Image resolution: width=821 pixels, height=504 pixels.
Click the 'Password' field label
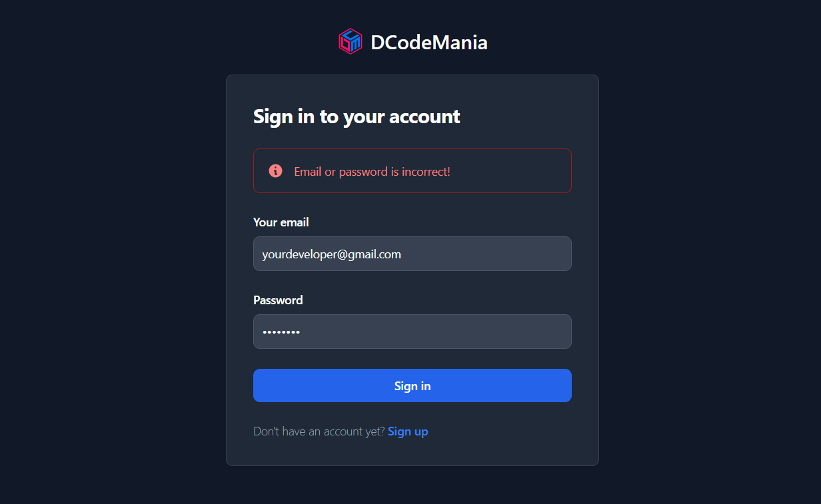[x=278, y=300]
